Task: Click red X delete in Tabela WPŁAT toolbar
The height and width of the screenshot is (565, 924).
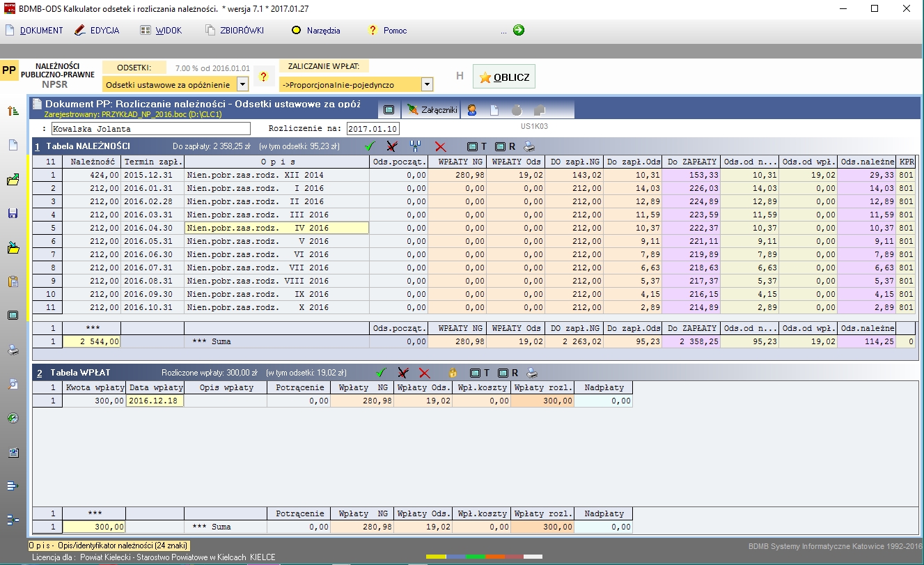Action: click(424, 373)
